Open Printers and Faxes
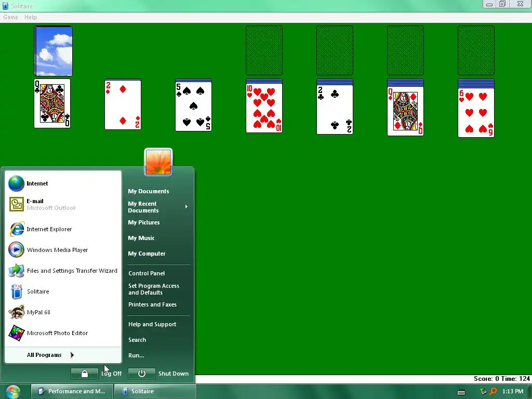 [x=152, y=304]
